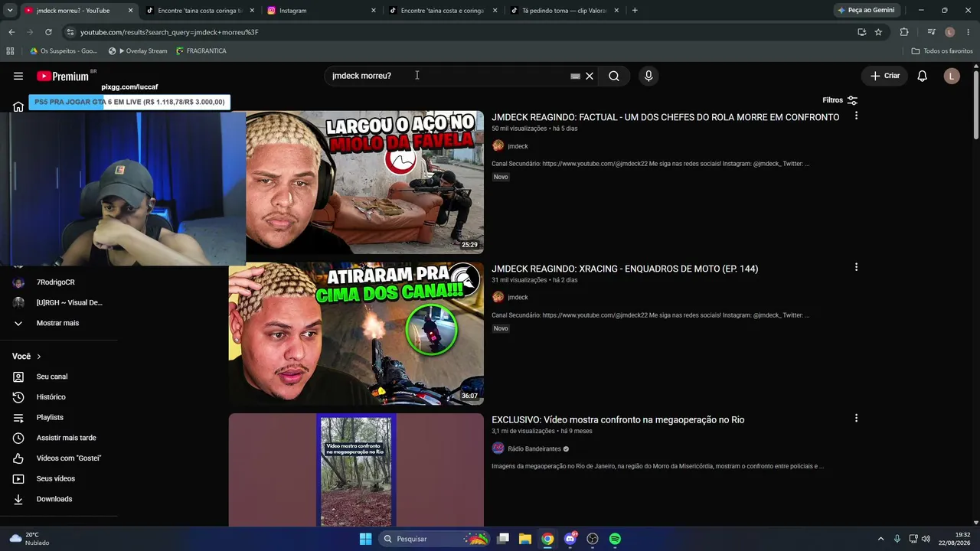Screen dimensions: 980x551
Task: Open options menu for XRACING video
Action: tap(856, 267)
